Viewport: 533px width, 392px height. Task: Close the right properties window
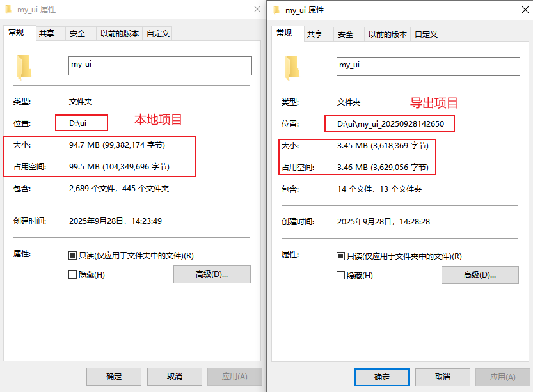(525, 10)
